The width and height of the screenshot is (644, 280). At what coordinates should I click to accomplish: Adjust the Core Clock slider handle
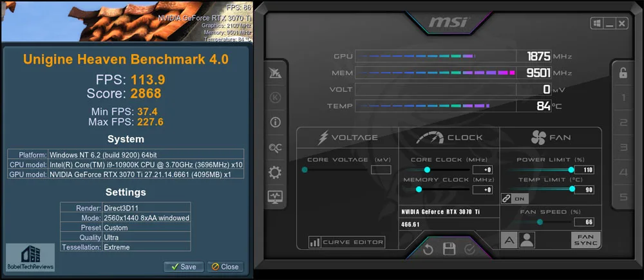[427, 169]
